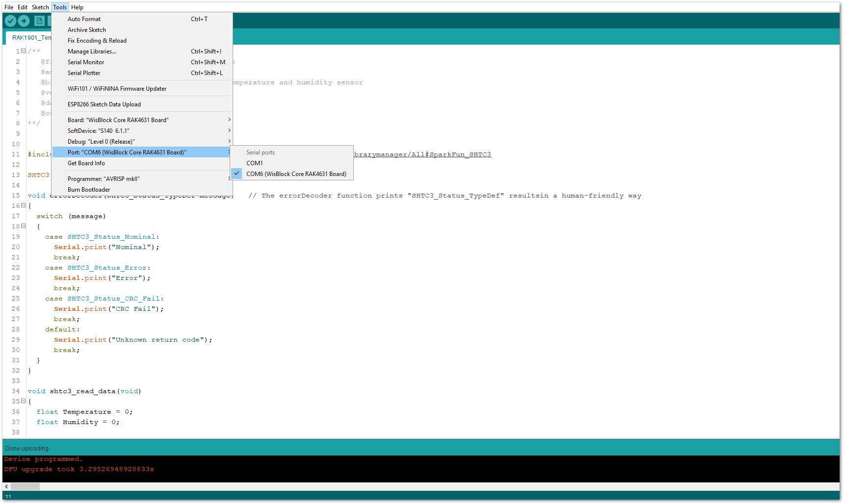Click the Verify checkmark toolbar button

point(10,21)
